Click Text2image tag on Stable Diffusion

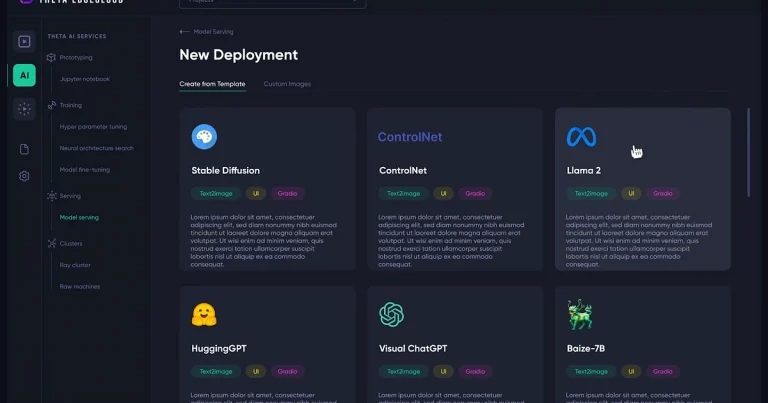216,193
